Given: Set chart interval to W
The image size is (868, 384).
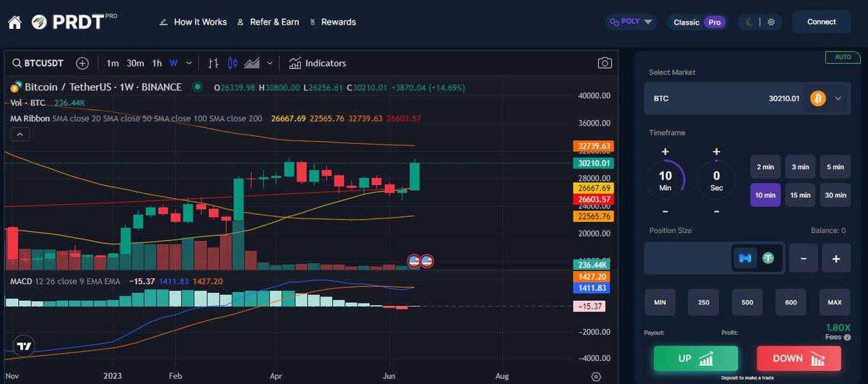Looking at the screenshot, I should point(174,63).
